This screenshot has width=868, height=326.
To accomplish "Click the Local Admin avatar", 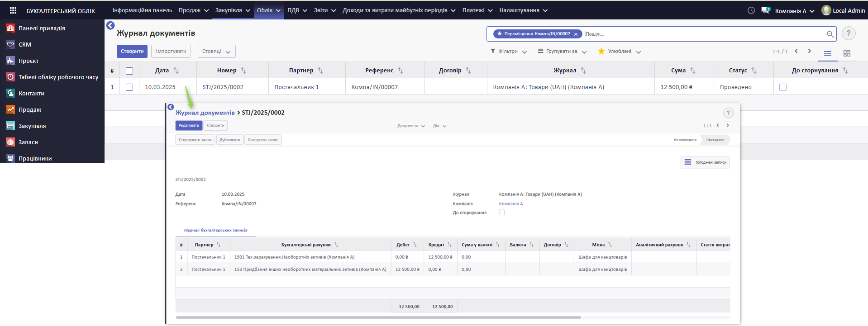I will 826,10.
